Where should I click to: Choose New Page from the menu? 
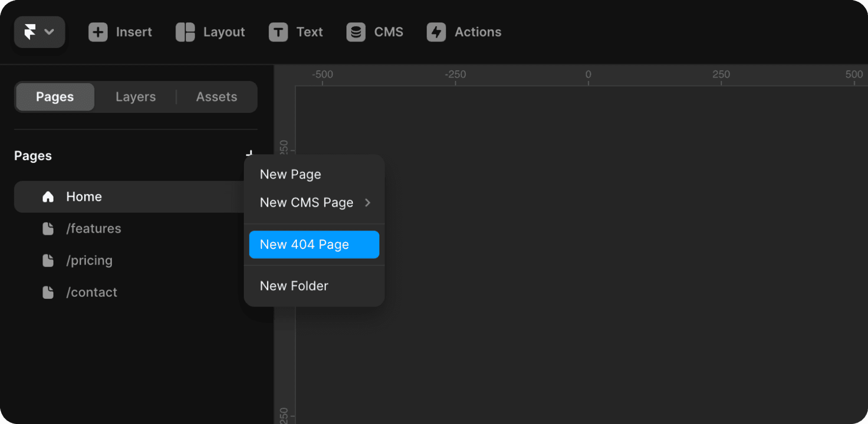290,174
